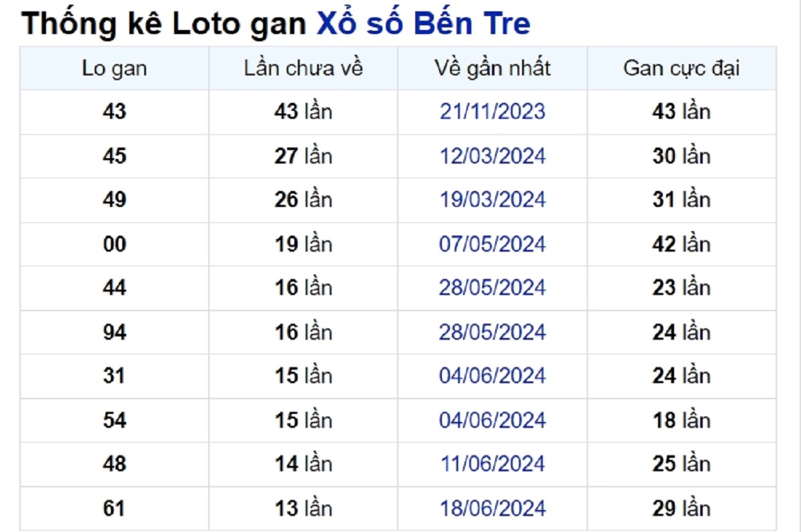Open the 28/05/2024 date in row 44
Viewport: 801px width, 532px height.
(x=493, y=288)
